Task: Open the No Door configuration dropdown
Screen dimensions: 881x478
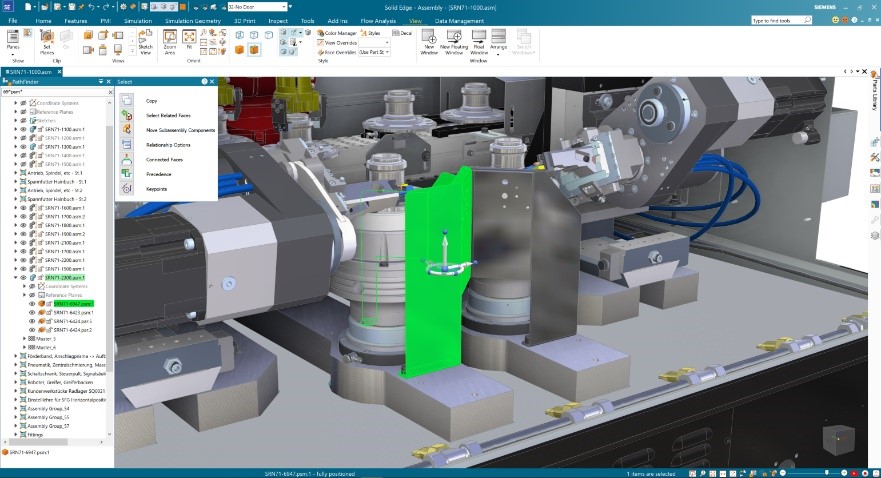Action: [x=284, y=7]
